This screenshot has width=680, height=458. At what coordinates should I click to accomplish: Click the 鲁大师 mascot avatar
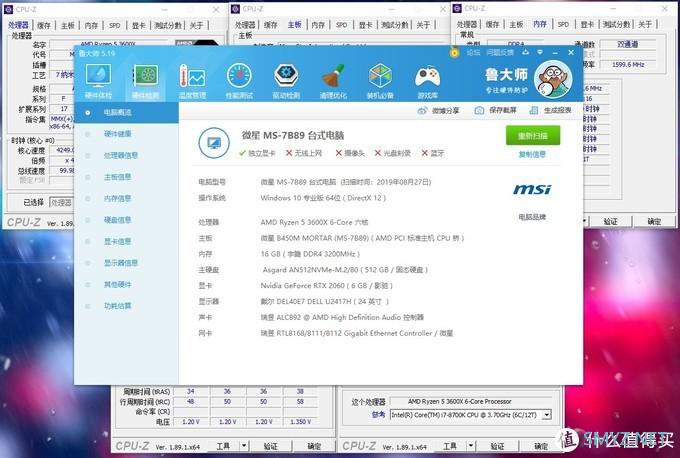click(552, 79)
